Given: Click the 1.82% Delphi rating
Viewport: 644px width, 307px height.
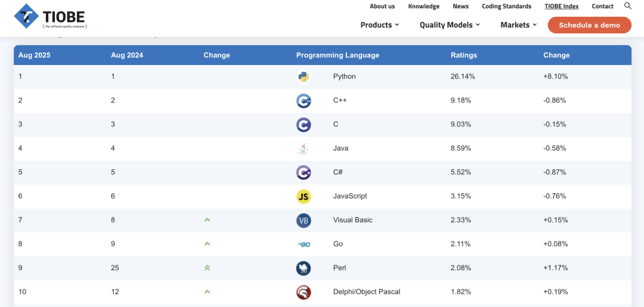Looking at the screenshot, I should (461, 292).
